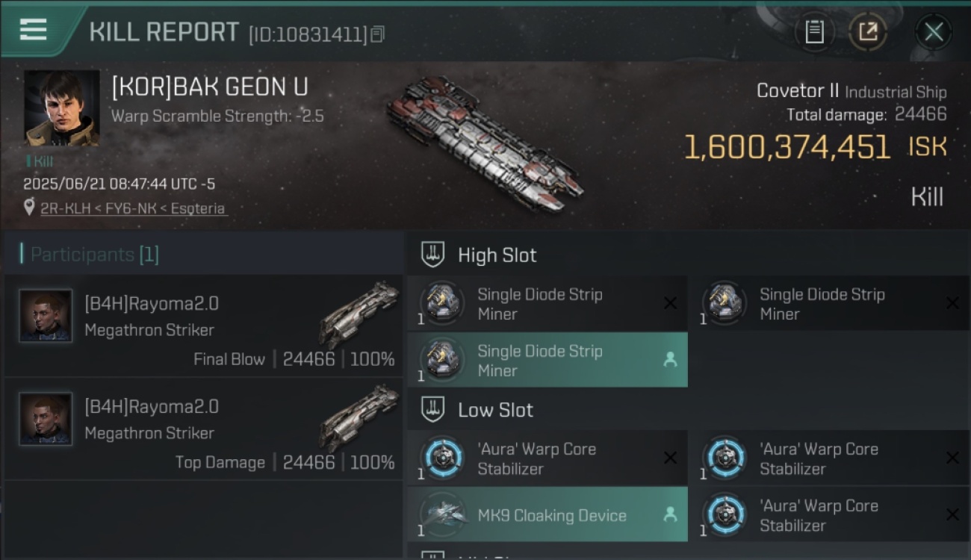
Task: Select Rayoma2.0 Final Blow participant entry
Action: 203,326
